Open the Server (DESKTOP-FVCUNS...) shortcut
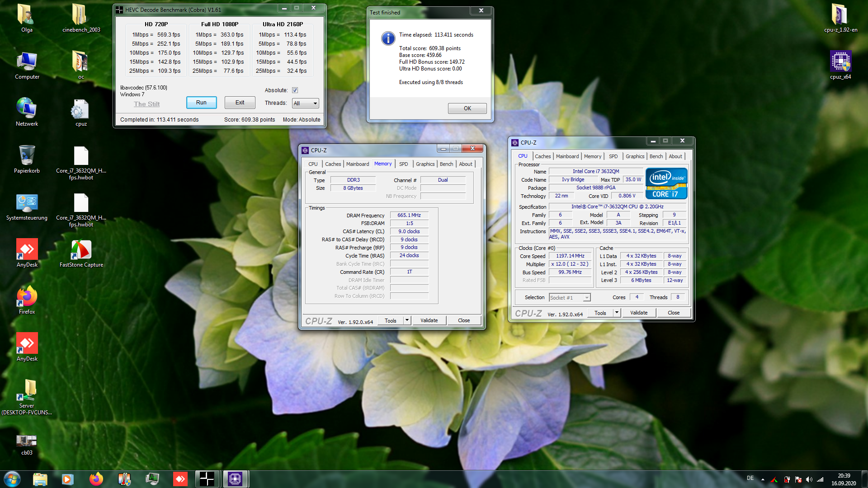Screen dimensions: 868x488 click(x=27, y=397)
